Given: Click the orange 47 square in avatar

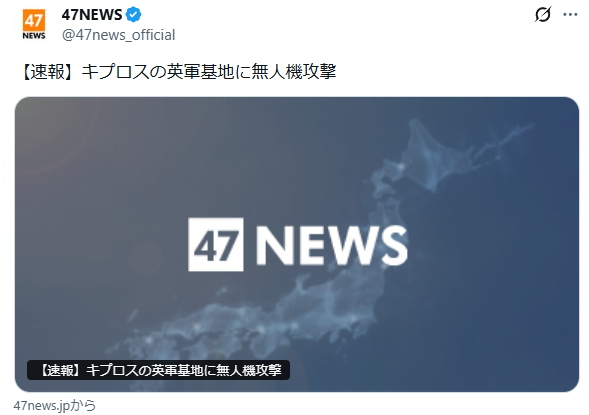Looking at the screenshot, I should click(x=34, y=20).
